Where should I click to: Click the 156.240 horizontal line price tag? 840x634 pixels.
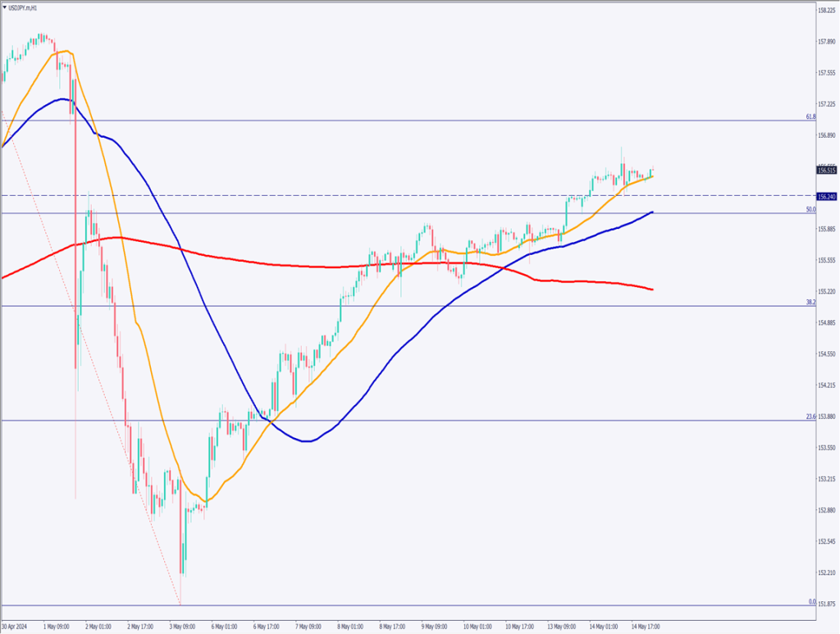[826, 197]
